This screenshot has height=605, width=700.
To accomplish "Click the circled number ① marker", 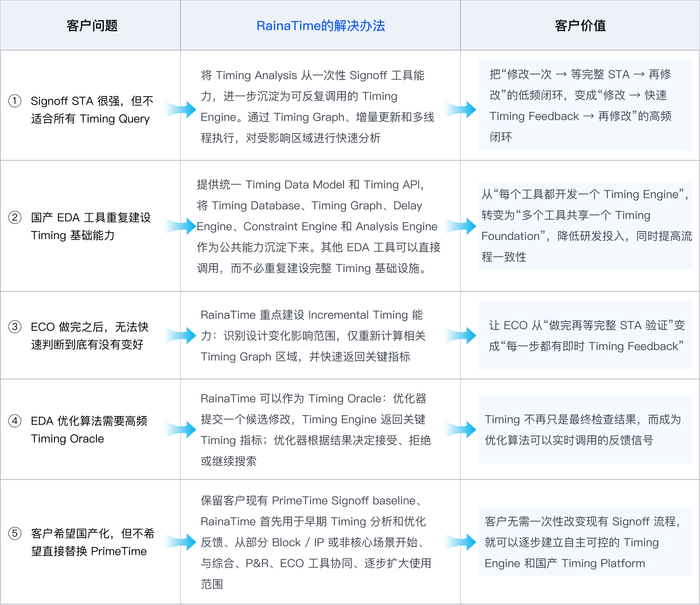I will pyautogui.click(x=15, y=100).
